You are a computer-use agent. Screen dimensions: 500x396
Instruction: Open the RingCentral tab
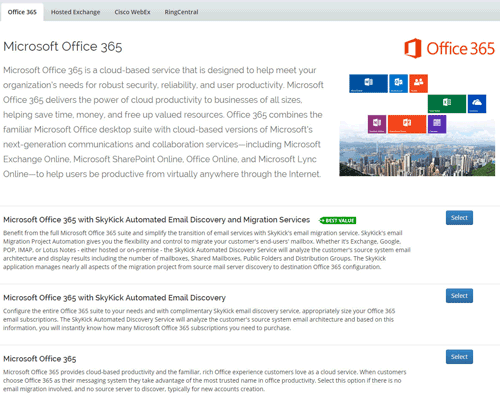pos(181,12)
